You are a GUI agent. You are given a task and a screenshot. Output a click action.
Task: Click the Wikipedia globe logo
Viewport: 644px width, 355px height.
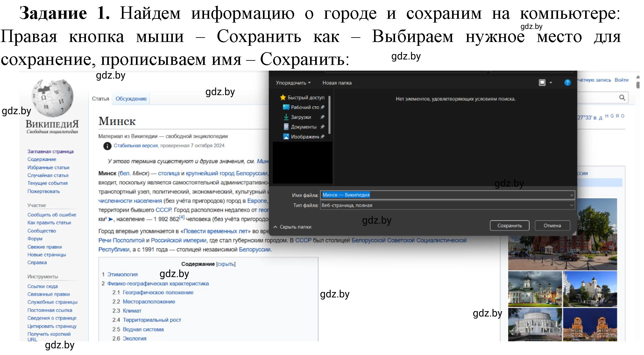click(x=52, y=98)
